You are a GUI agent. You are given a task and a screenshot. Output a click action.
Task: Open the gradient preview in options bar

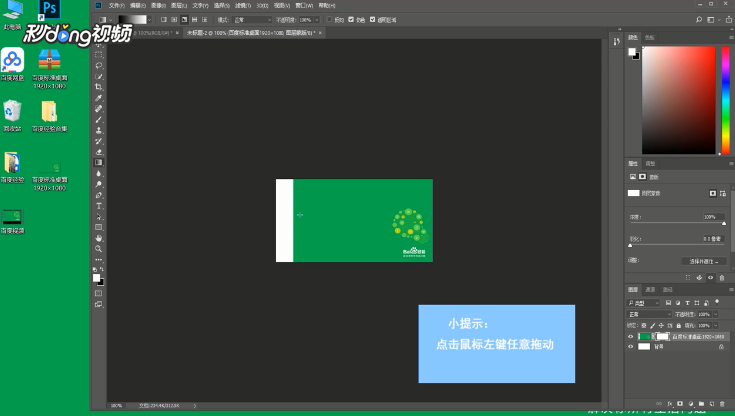click(132, 20)
